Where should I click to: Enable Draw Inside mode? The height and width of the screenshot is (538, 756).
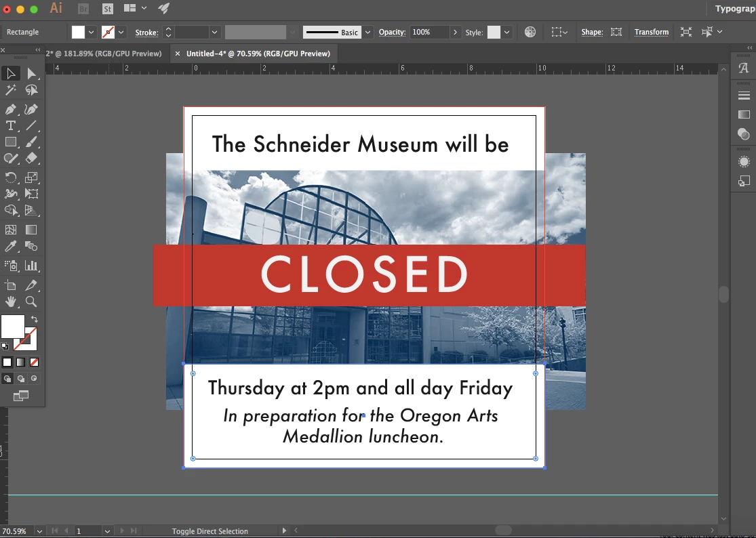coord(34,379)
